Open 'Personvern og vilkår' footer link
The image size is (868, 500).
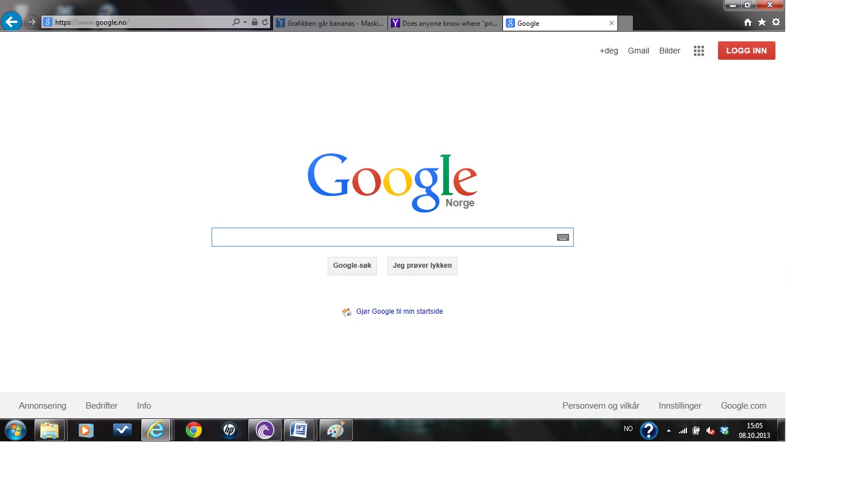click(x=601, y=406)
